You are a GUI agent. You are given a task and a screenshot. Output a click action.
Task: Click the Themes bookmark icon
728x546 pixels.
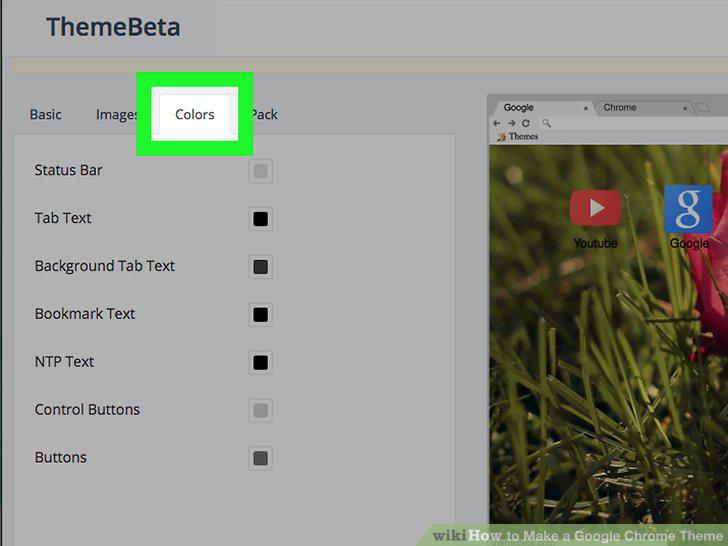pos(501,137)
